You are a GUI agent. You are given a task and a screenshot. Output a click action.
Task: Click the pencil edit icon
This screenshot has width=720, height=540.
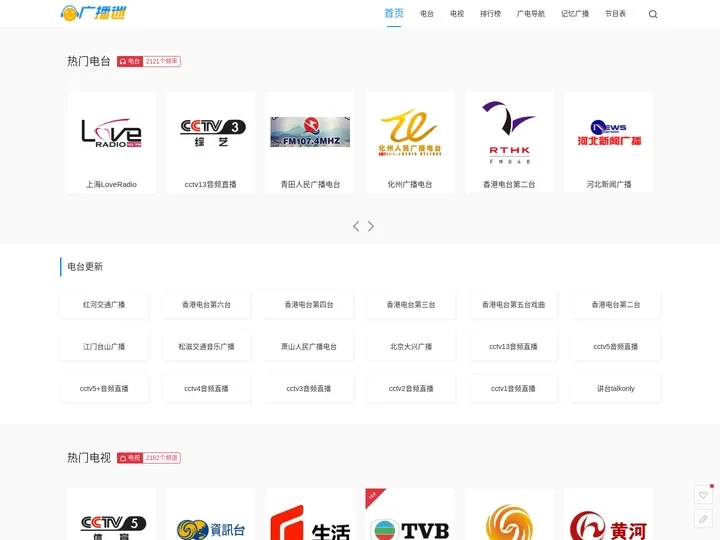[x=703, y=519]
